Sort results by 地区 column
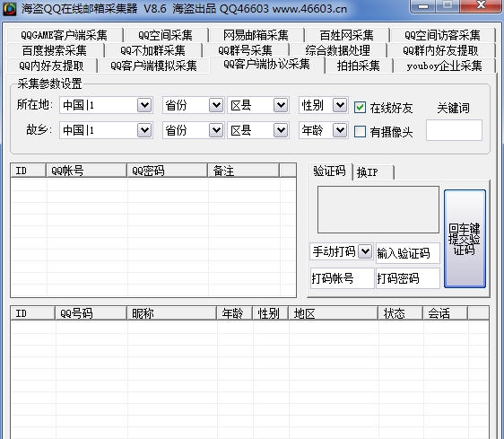Screen dimensions: 504x439 334,312
